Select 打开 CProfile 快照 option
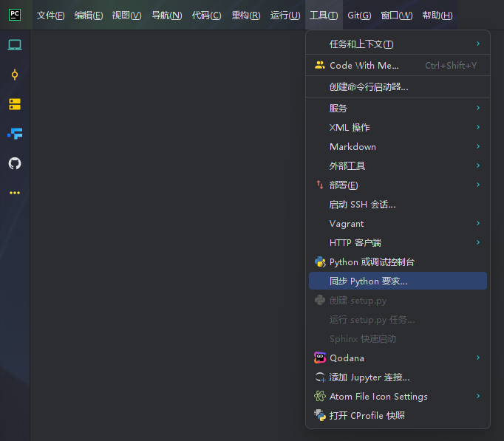504x441 pixels. click(x=367, y=416)
